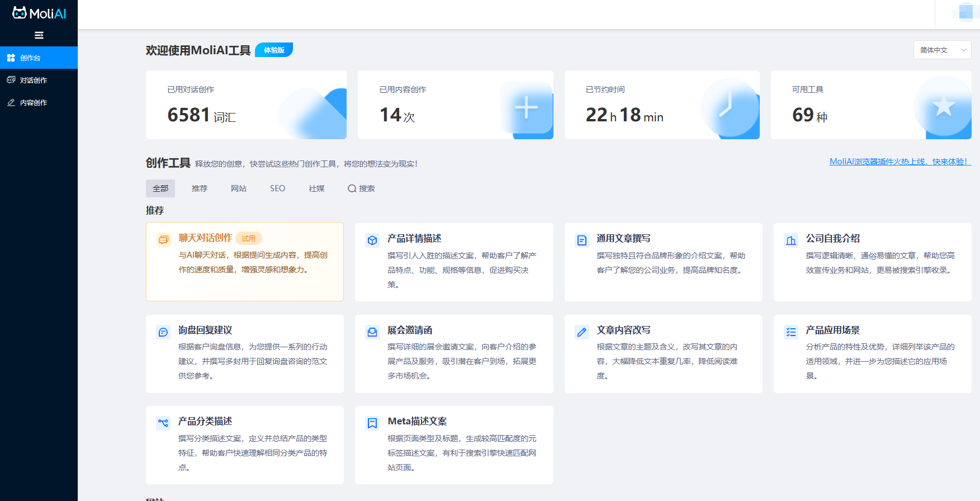Collapse the sidebar with the hamburger icon
The image size is (980, 501).
click(39, 35)
